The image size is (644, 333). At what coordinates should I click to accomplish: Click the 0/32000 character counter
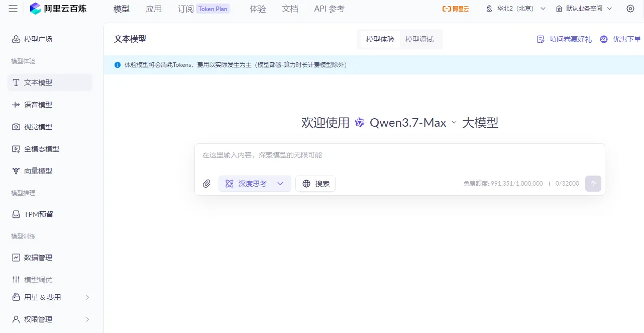[567, 184]
